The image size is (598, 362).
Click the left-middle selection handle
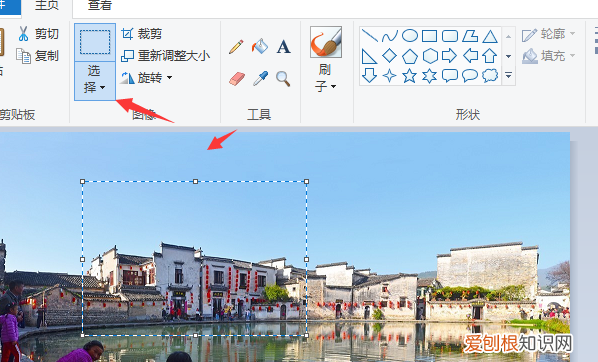83,259
